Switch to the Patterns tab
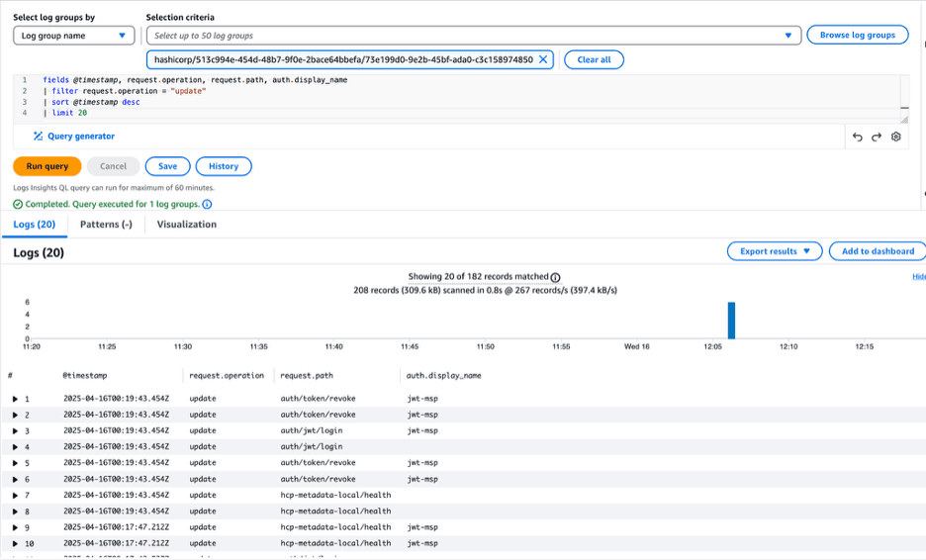Image resolution: width=926 pixels, height=560 pixels. coord(106,225)
